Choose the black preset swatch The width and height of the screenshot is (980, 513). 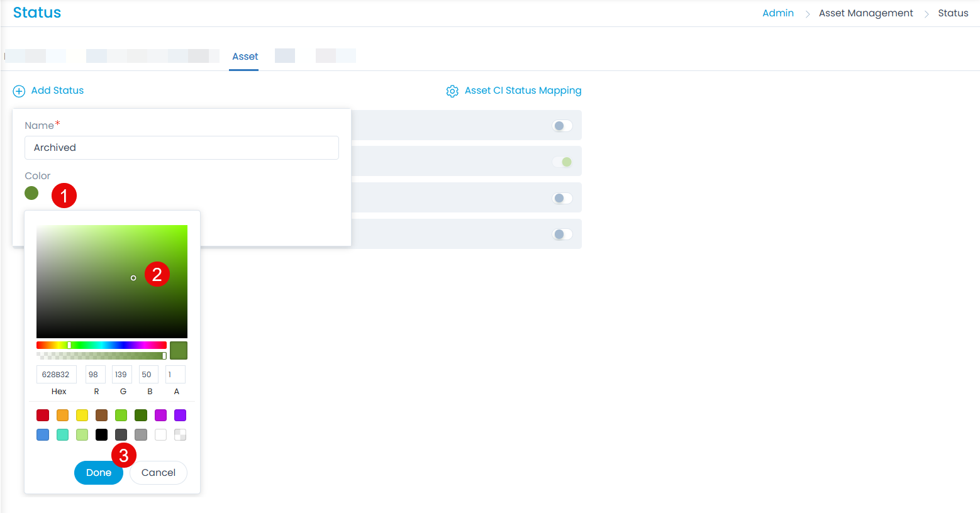point(101,434)
